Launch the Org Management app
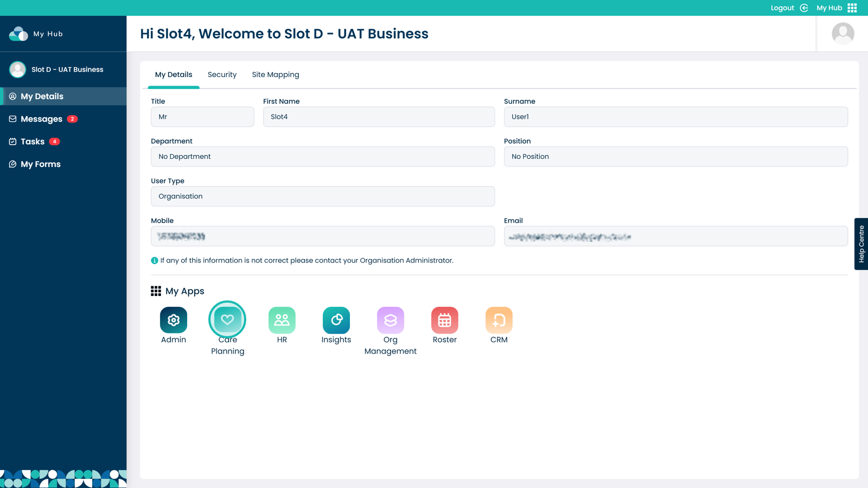 (x=390, y=320)
